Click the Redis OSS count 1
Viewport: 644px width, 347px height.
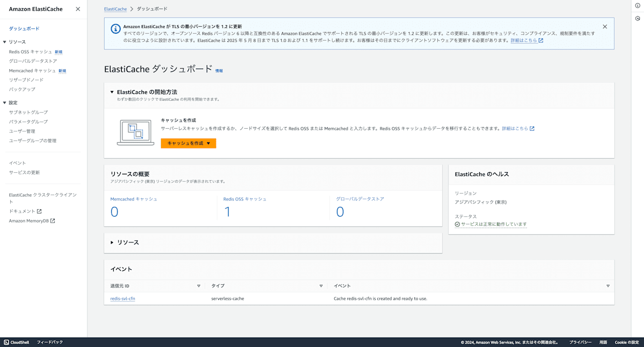228,212
